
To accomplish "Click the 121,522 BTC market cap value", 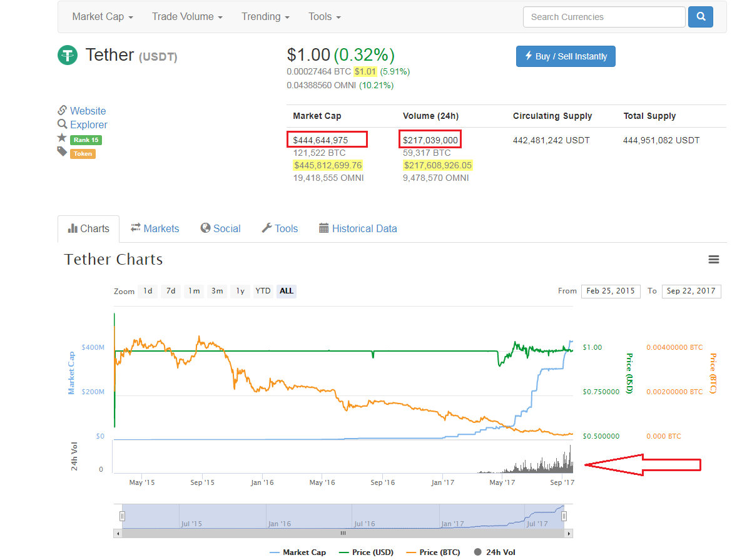I will click(319, 153).
